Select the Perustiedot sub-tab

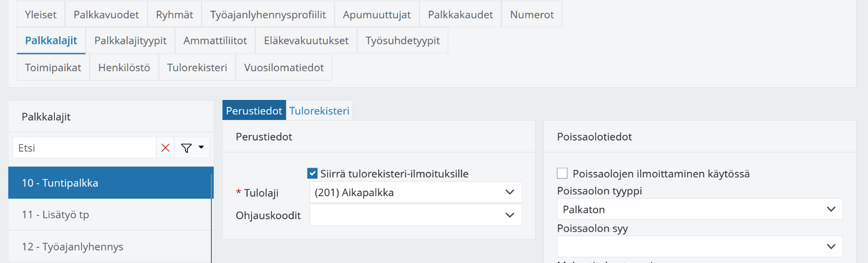tap(254, 111)
